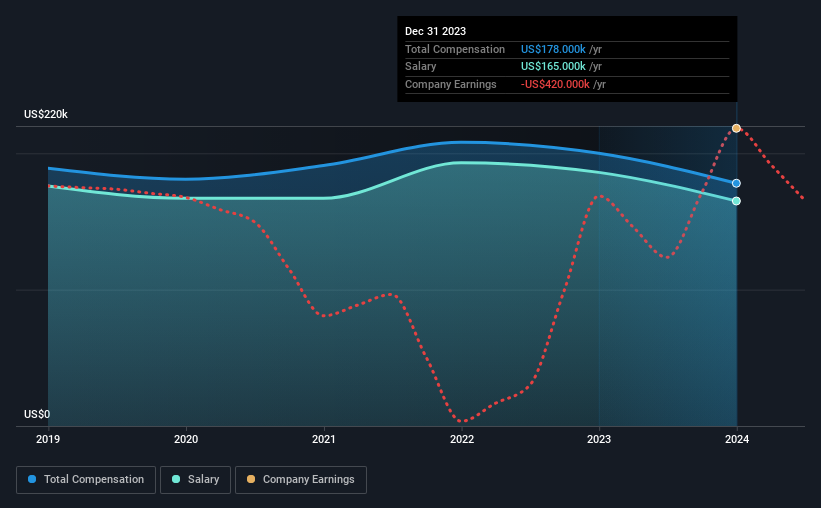Click the Dec 31 2023 tooltip date
The width and height of the screenshot is (821, 508).
click(435, 31)
